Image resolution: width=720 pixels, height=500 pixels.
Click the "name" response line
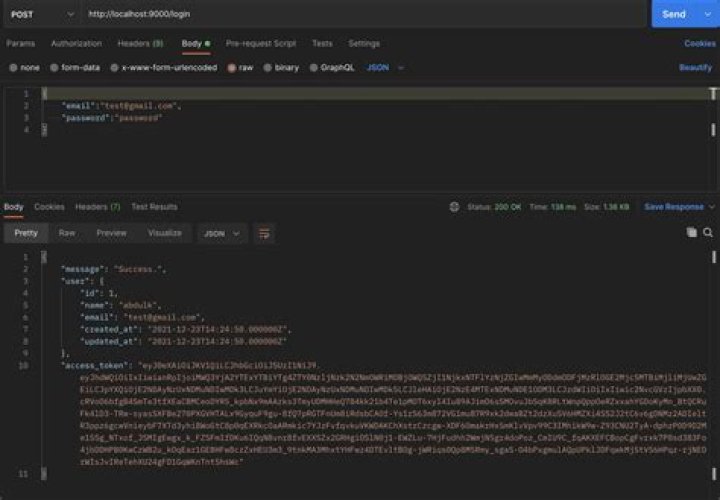point(121,305)
